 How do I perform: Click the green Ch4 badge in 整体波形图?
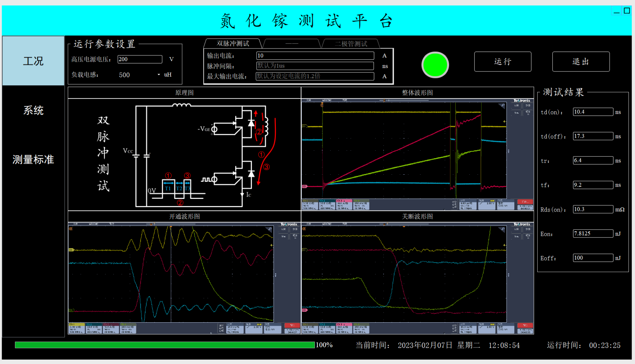361,205
